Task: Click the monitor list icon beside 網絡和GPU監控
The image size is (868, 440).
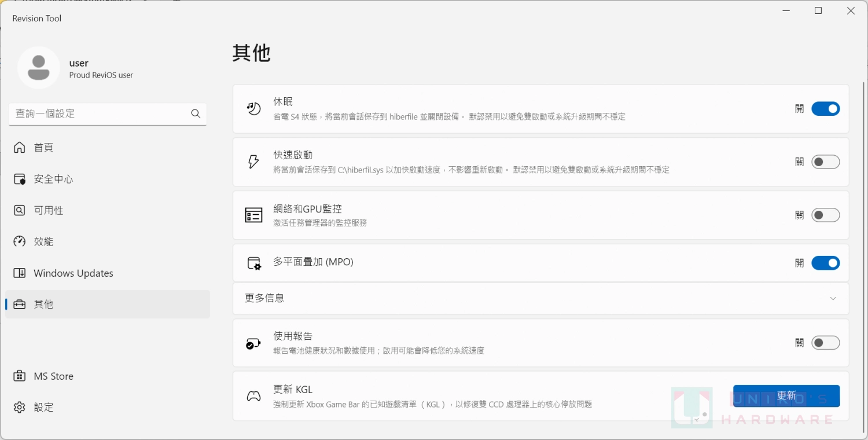Action: (253, 215)
